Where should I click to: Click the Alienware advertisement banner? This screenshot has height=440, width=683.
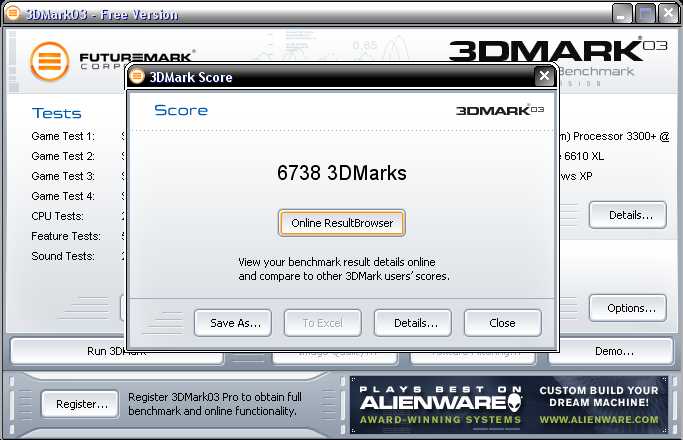click(x=508, y=405)
